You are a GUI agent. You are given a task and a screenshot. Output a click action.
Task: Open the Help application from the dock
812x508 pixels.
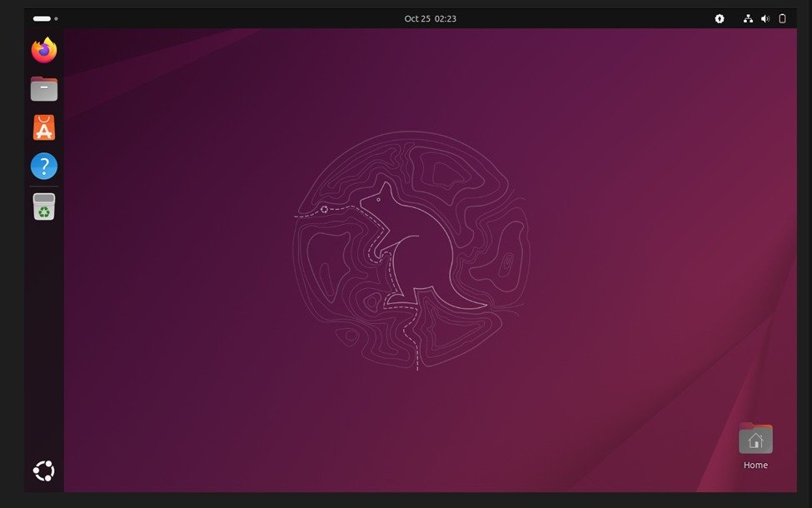[42, 166]
